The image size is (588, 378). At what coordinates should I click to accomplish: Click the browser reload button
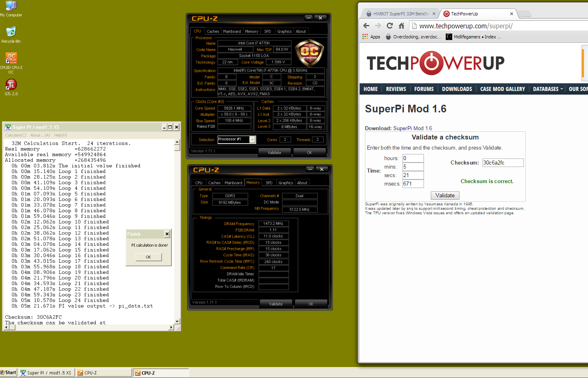click(390, 26)
